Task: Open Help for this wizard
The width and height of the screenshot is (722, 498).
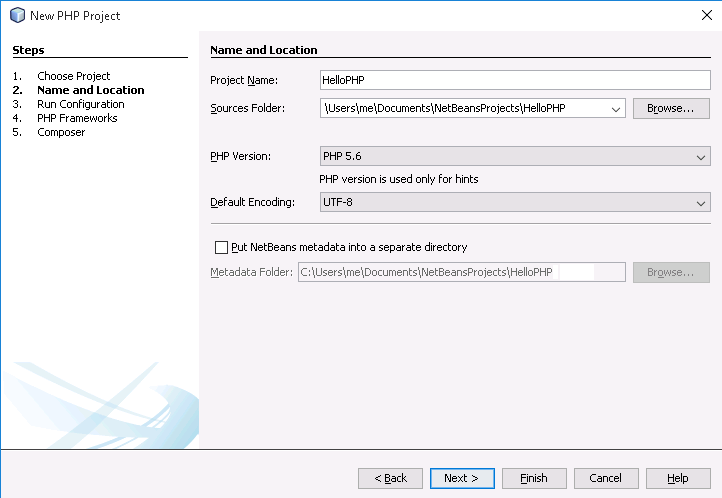Action: tap(678, 478)
